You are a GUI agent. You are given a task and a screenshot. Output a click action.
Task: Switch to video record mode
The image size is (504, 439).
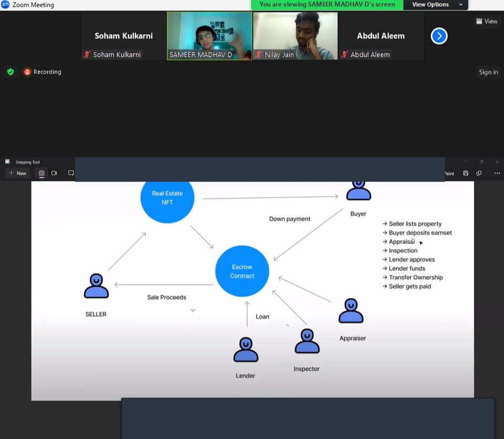[54, 173]
